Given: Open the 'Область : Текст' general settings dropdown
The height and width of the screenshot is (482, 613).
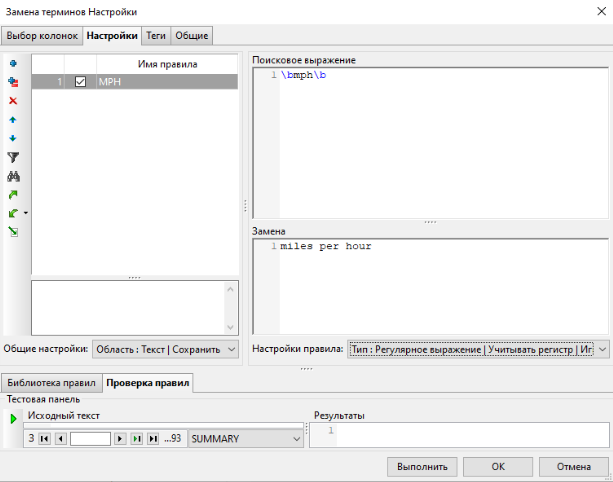Looking at the screenshot, I should pos(165,348).
